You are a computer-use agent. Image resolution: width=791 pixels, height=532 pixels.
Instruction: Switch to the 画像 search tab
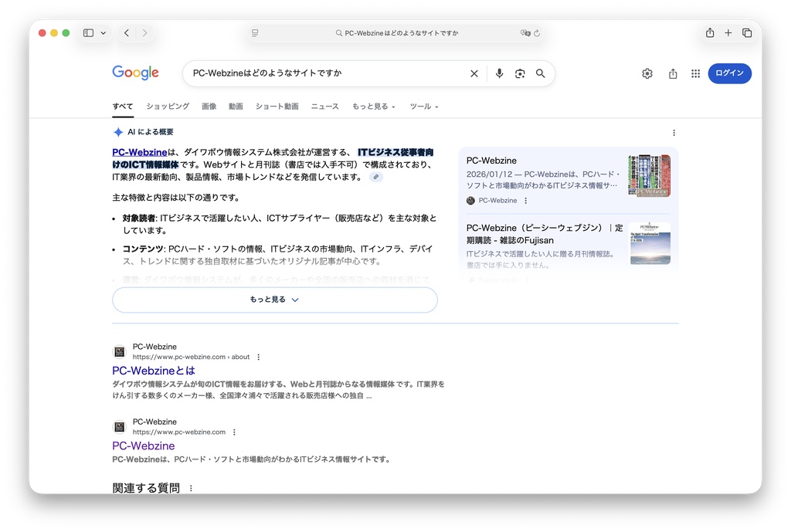pos(209,107)
